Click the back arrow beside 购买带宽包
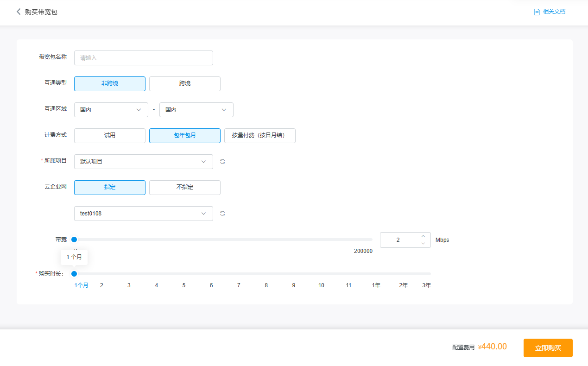This screenshot has height=366, width=588. (x=19, y=12)
